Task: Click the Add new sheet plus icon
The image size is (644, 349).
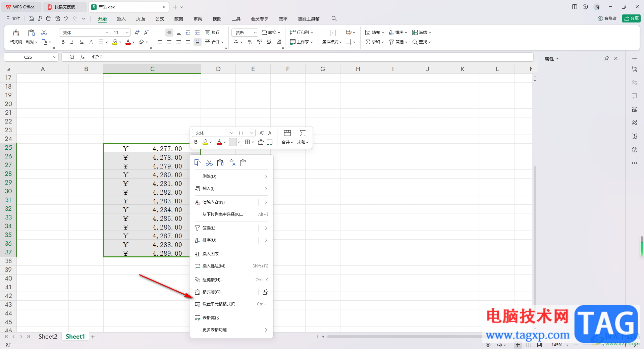Action: (x=93, y=337)
